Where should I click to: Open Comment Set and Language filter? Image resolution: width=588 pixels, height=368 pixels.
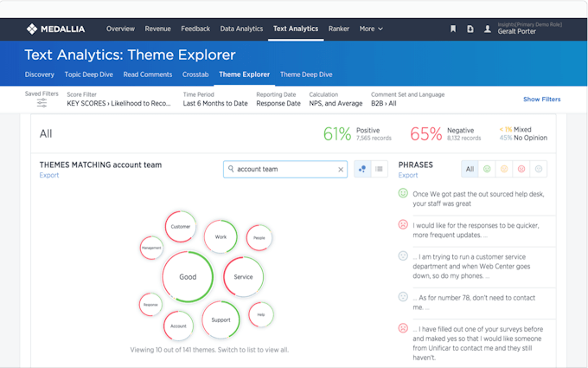[x=407, y=100]
